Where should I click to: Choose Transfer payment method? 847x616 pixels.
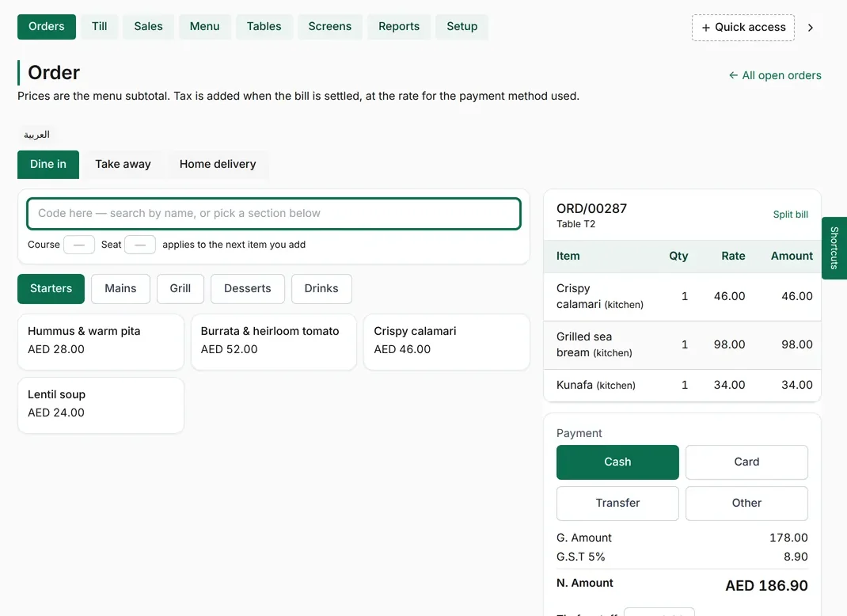(617, 503)
